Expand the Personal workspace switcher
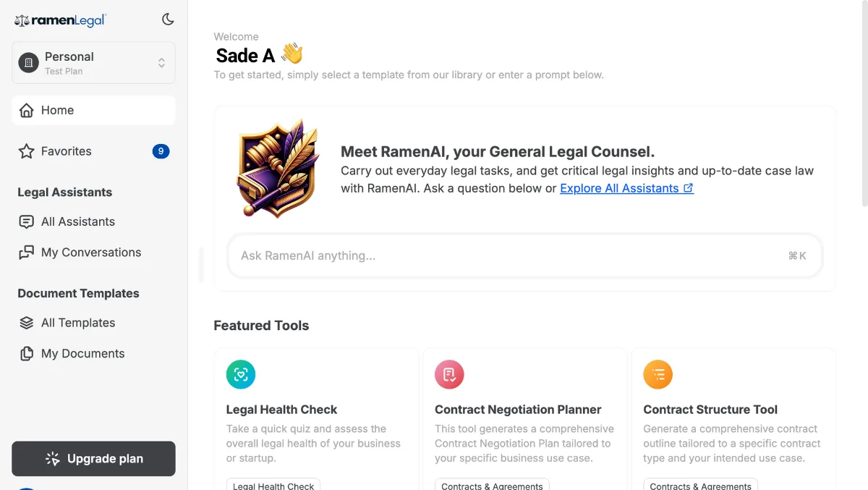 pos(93,63)
